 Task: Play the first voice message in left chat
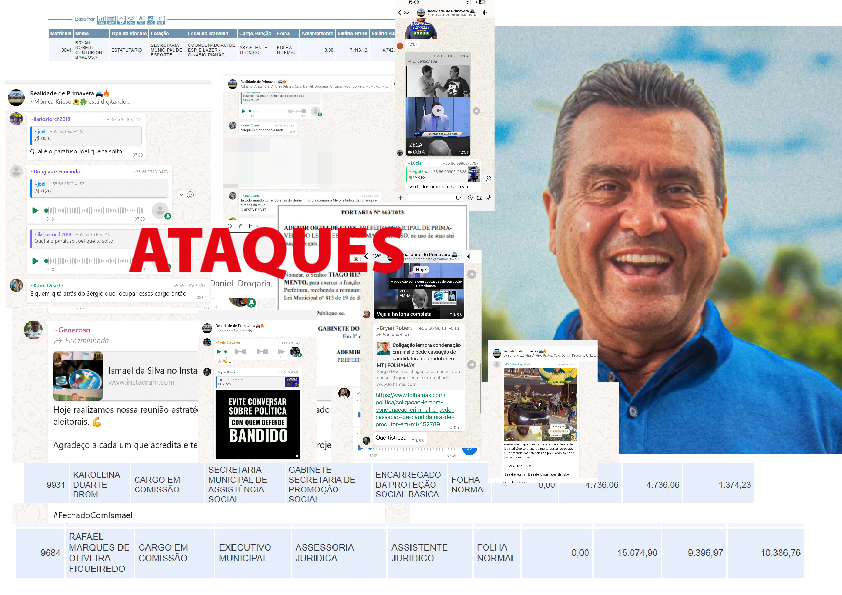click(x=37, y=211)
